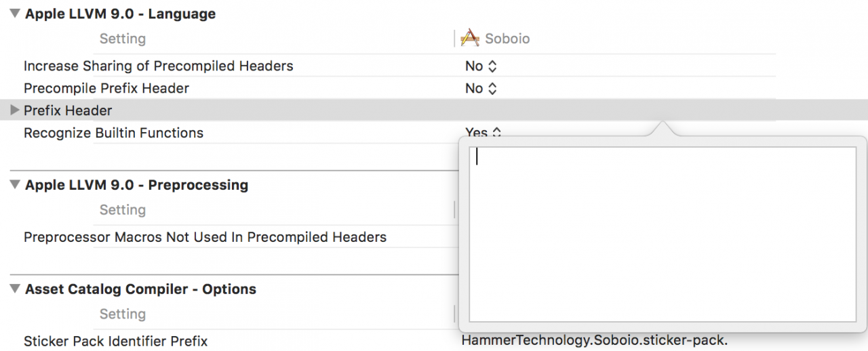This screenshot has height=351, width=868.
Task: Open Increase Sharing of Precompiled Headers dropdown
Action: tap(481, 66)
